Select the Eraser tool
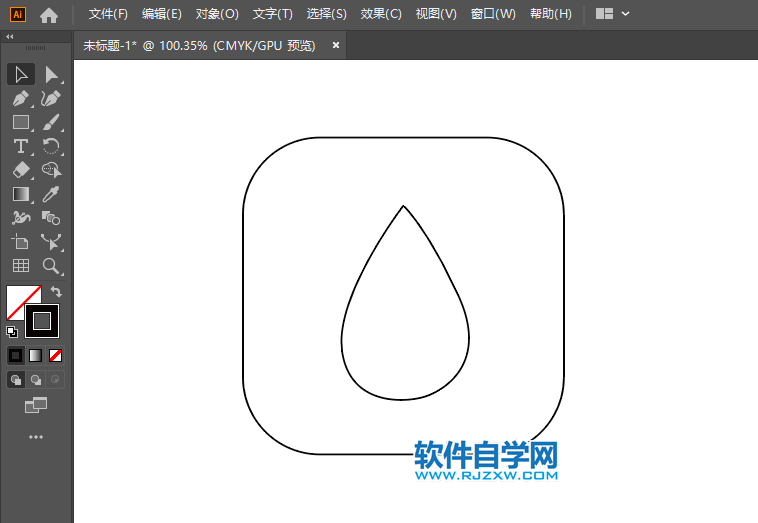 pyautogui.click(x=21, y=170)
